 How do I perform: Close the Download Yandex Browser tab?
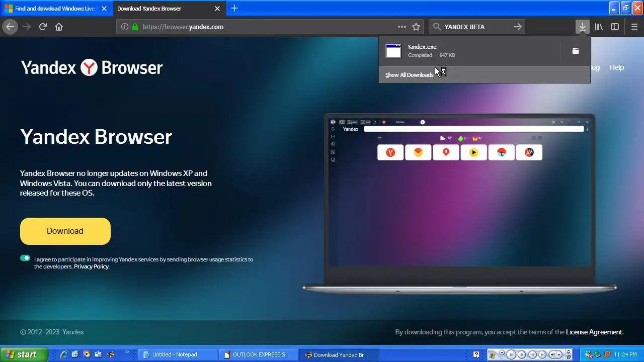tap(217, 9)
